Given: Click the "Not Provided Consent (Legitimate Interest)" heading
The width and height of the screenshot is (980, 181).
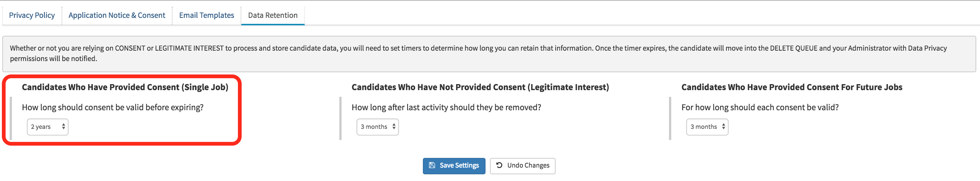Looking at the screenshot, I should tap(480, 88).
